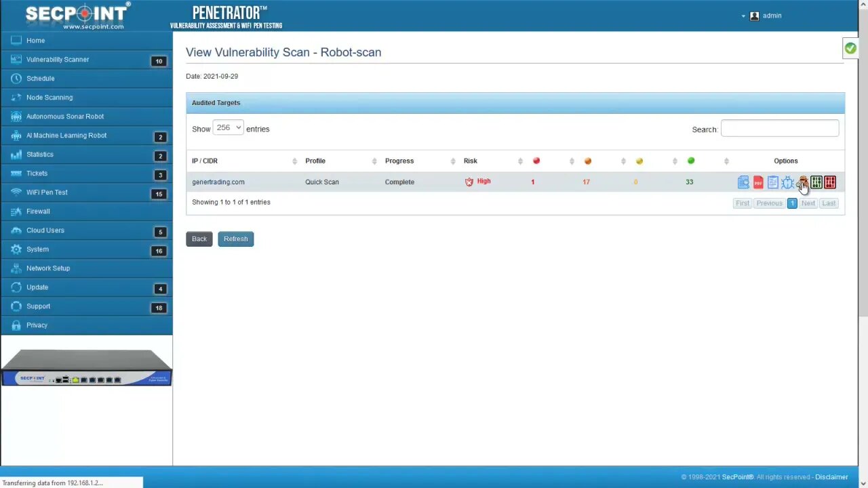Open Home in the sidebar menu

86,41
